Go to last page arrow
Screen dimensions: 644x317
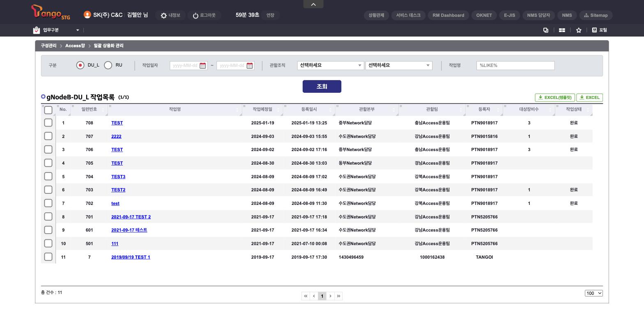pos(338,296)
